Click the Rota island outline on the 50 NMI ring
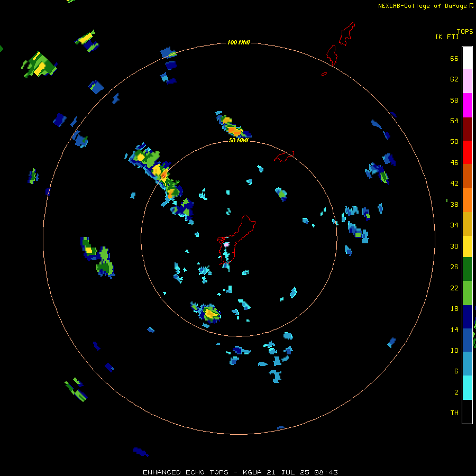Image resolution: width=476 pixels, height=476 pixels. pos(284,155)
